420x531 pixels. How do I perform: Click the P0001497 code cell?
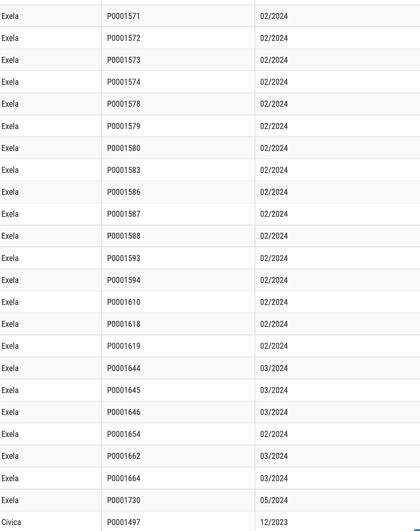[178, 521]
